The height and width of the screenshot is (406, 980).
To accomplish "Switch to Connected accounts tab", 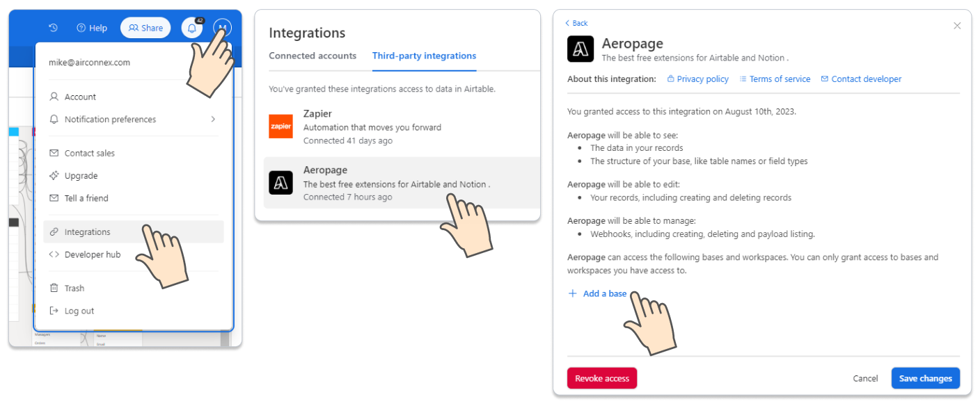I will [313, 56].
